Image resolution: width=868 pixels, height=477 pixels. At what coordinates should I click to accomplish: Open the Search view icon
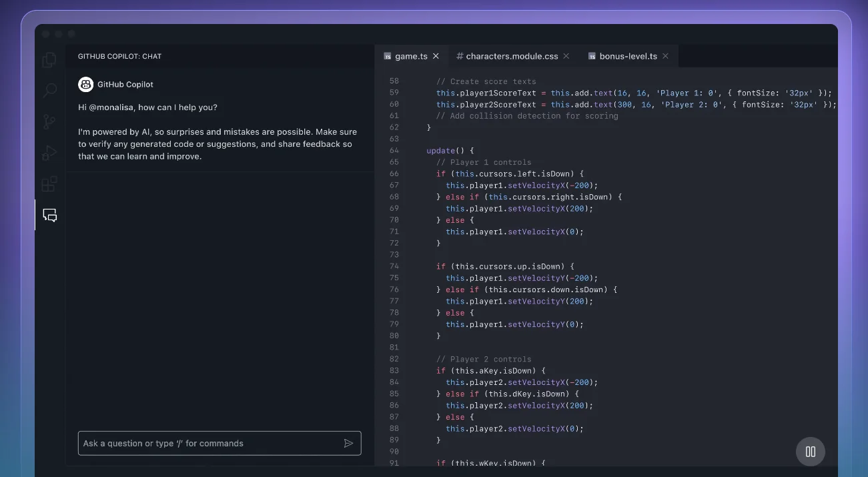coord(49,91)
